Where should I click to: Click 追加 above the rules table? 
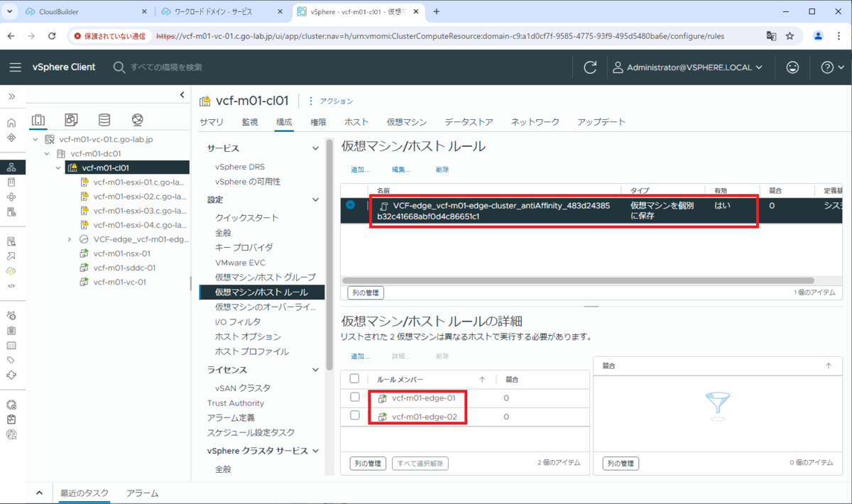[x=361, y=170]
